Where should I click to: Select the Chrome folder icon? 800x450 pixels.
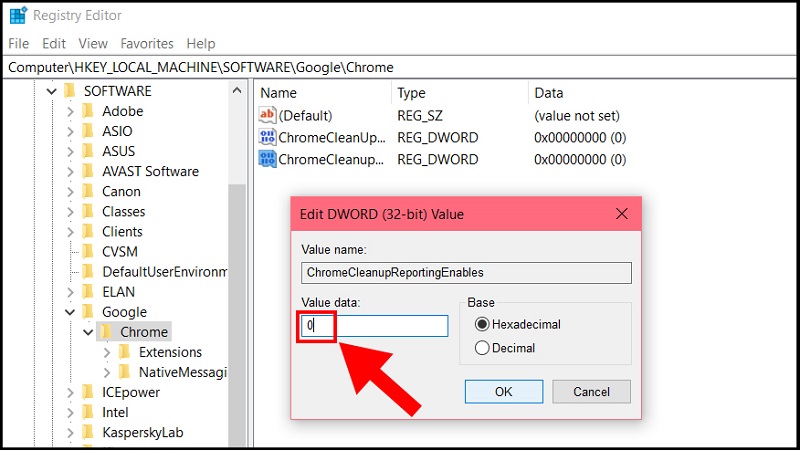coord(106,332)
